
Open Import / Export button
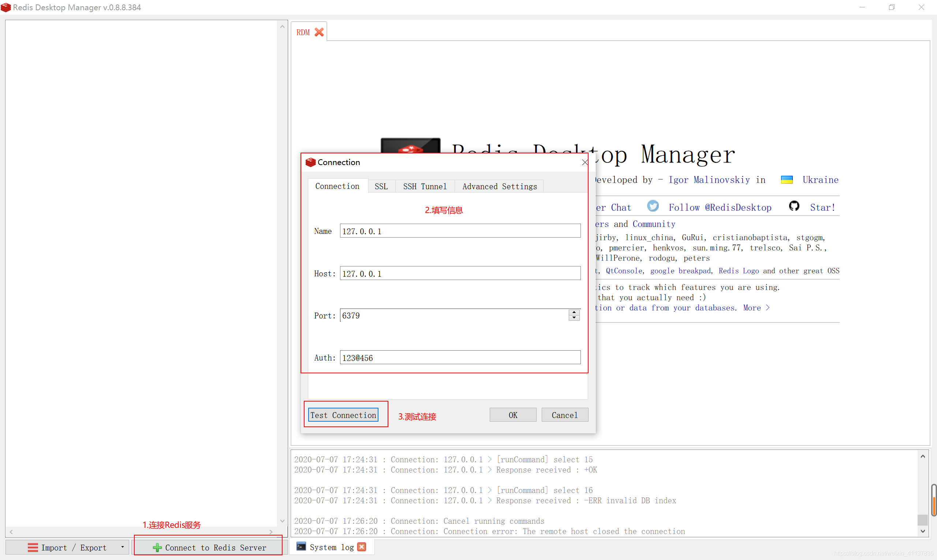[68, 547]
